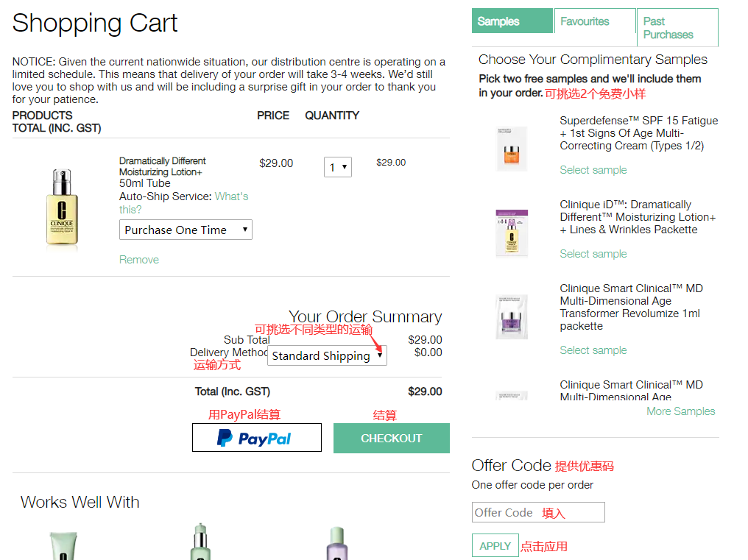Remove the lotion from the cart

[139, 260]
